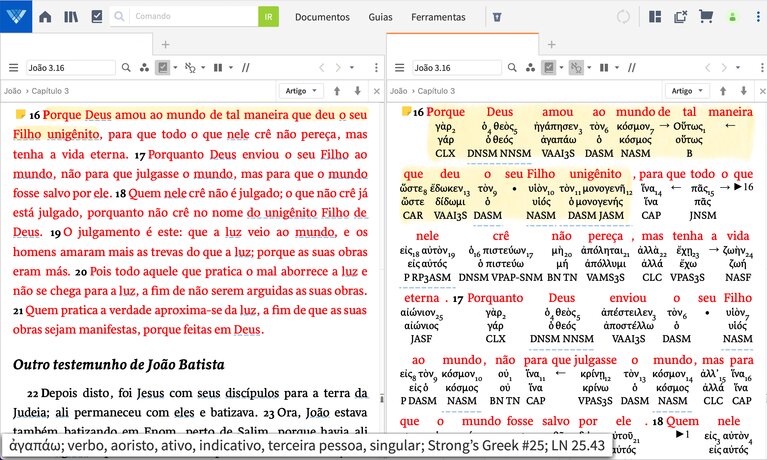Click Capítulo 3 breadcrumb in left panel
Screen dimensions: 767x460
point(50,91)
